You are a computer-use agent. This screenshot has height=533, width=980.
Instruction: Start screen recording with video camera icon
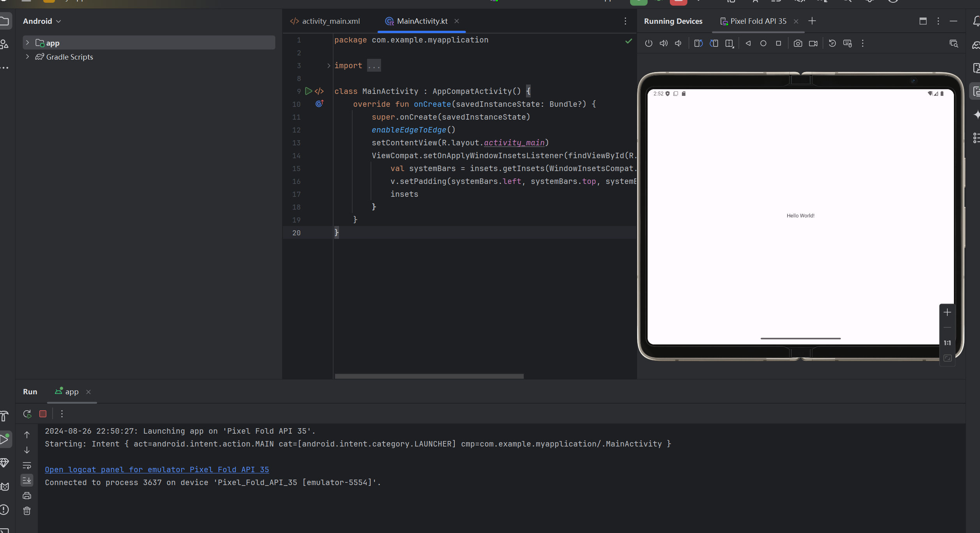[x=813, y=43]
